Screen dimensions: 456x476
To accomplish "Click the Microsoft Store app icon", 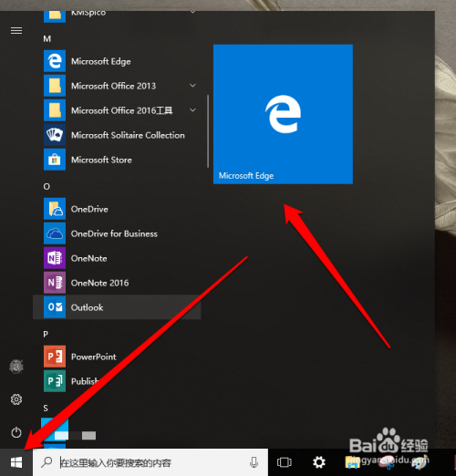I will tap(55, 160).
